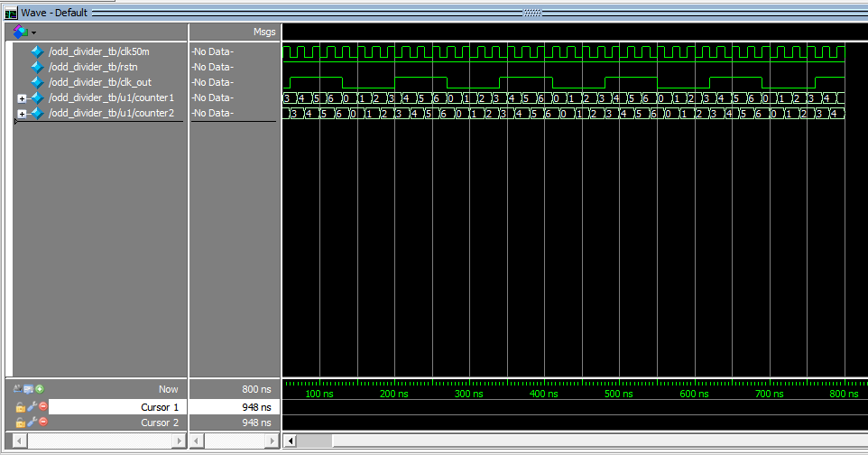Click the dotted grip handle on title bar
This screenshot has width=868, height=455.
coord(532,13)
